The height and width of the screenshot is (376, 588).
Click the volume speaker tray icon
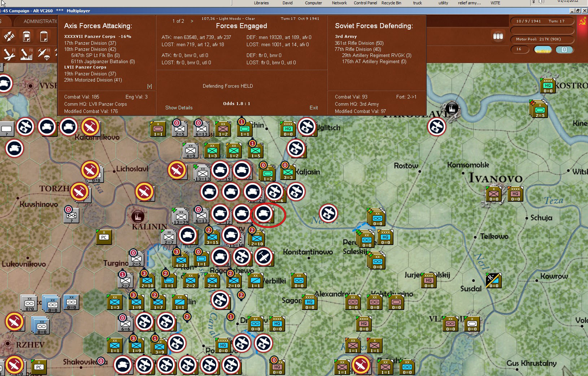click(x=541, y=2)
